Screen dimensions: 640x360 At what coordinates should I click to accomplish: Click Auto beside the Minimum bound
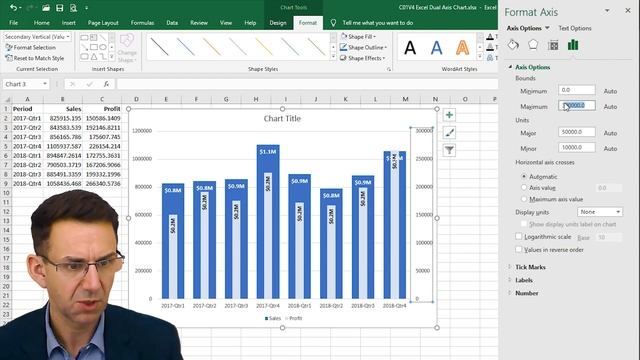coord(610,91)
